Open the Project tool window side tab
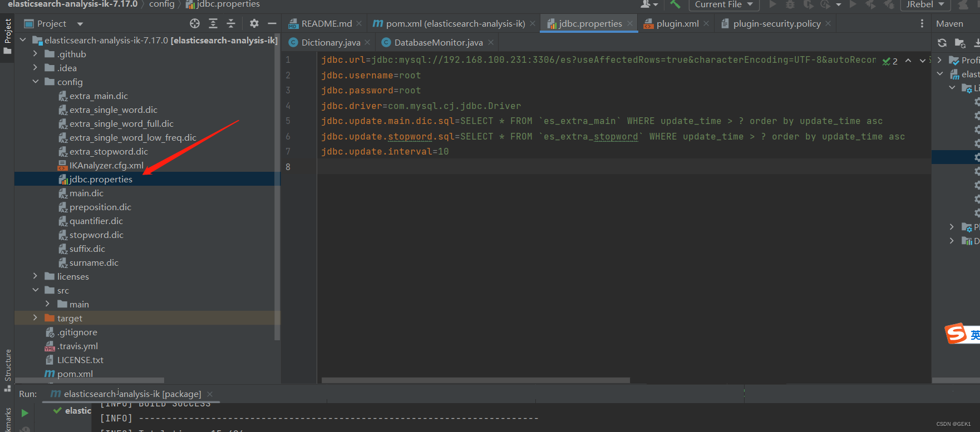 pyautogui.click(x=7, y=36)
